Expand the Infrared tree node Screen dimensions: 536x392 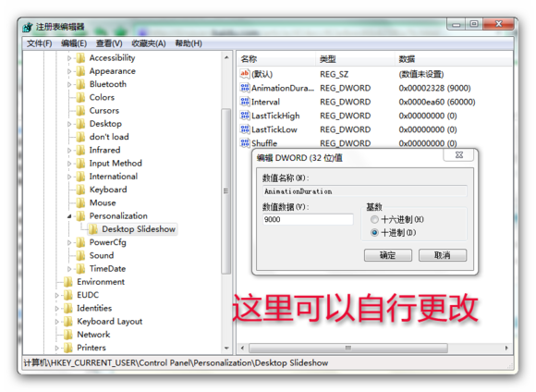pyautogui.click(x=69, y=151)
